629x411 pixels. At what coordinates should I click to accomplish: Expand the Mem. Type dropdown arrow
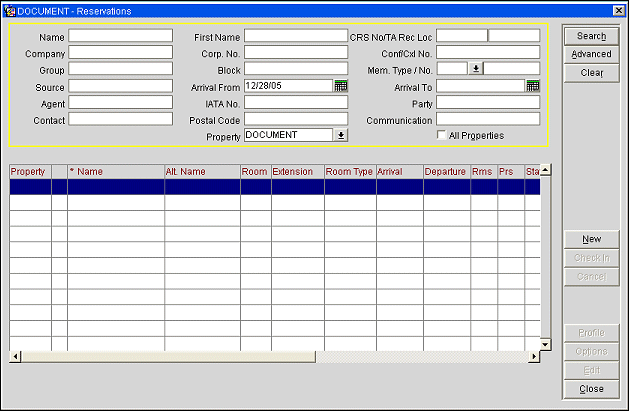[476, 69]
